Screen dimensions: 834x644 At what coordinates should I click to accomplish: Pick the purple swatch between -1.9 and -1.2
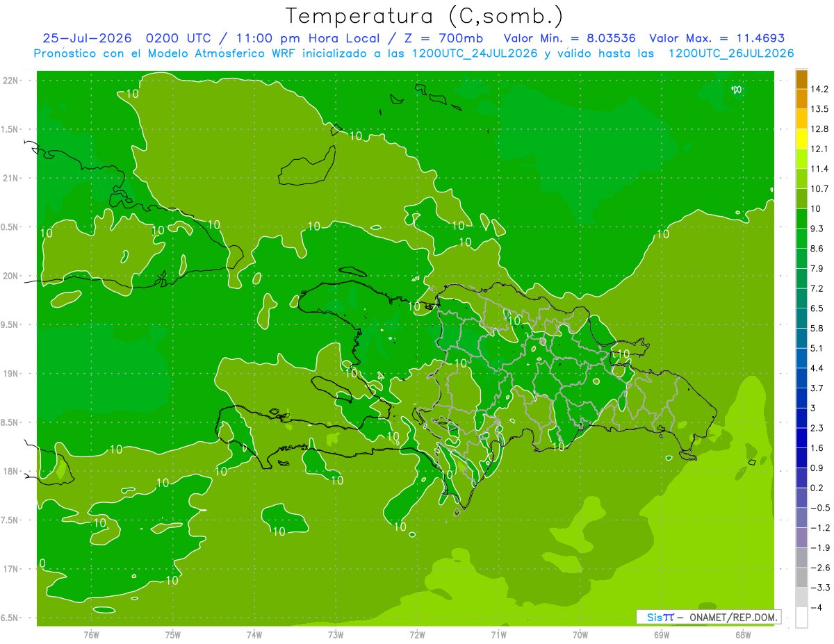[801, 538]
